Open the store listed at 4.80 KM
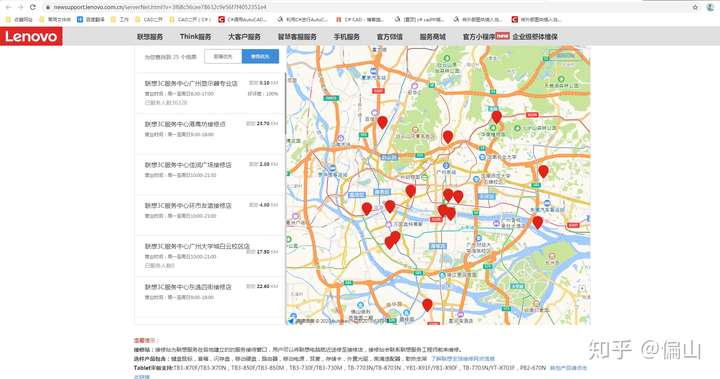This screenshot has height=379, width=720. click(x=210, y=215)
